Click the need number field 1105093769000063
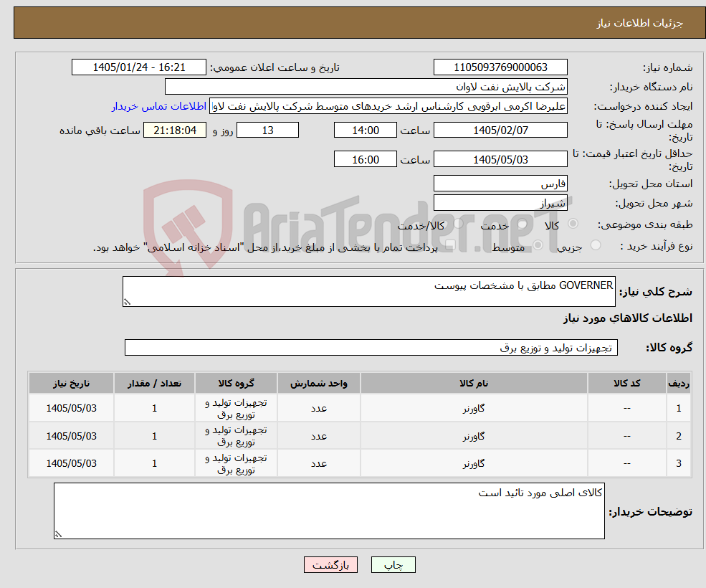This screenshot has height=588, width=706. coord(500,67)
